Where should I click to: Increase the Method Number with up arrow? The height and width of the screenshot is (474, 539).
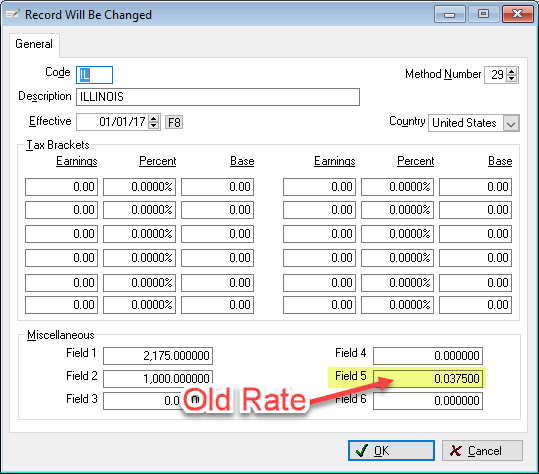pyautogui.click(x=512, y=71)
